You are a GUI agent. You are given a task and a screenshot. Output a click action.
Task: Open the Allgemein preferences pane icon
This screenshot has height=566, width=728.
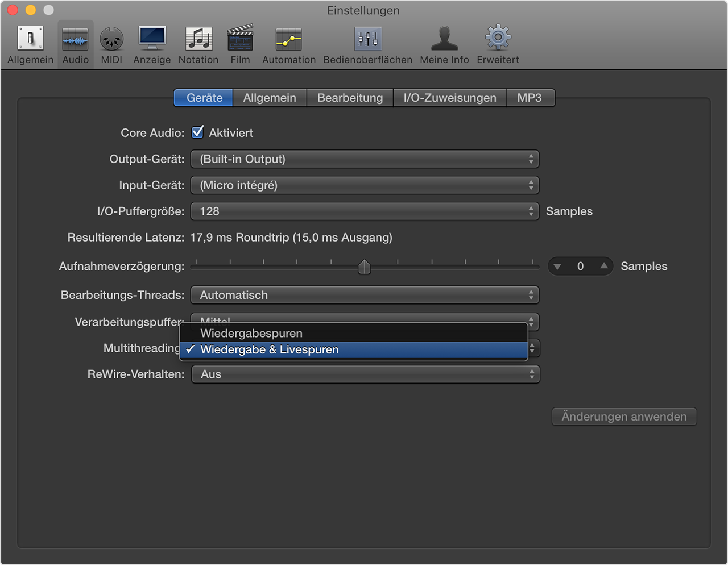31,39
